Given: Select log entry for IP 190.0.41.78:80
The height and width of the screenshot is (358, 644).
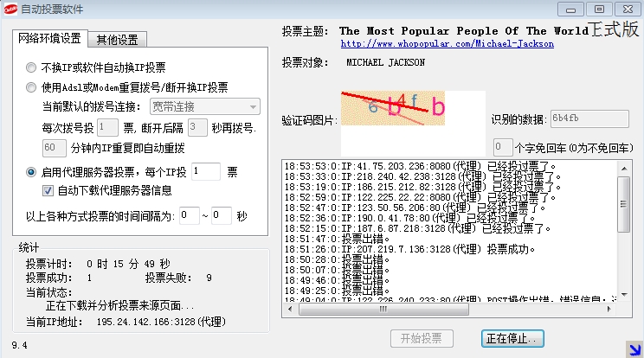Looking at the screenshot, I should (x=410, y=218).
